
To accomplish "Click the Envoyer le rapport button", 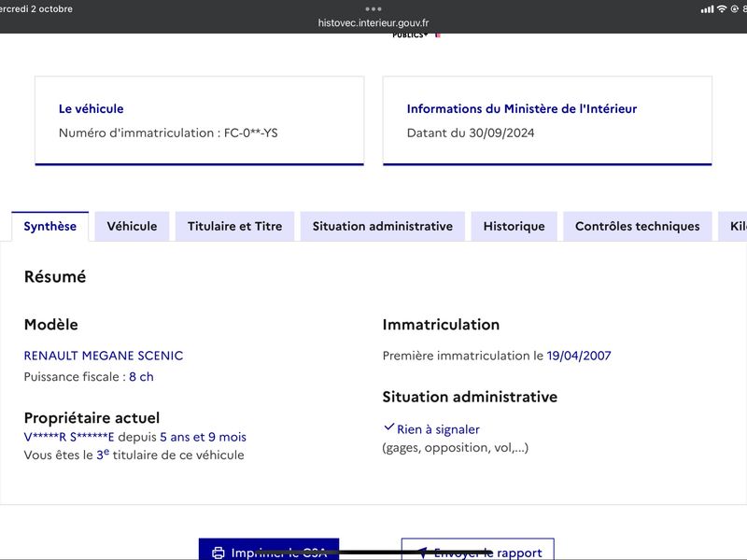I will pos(478,549).
